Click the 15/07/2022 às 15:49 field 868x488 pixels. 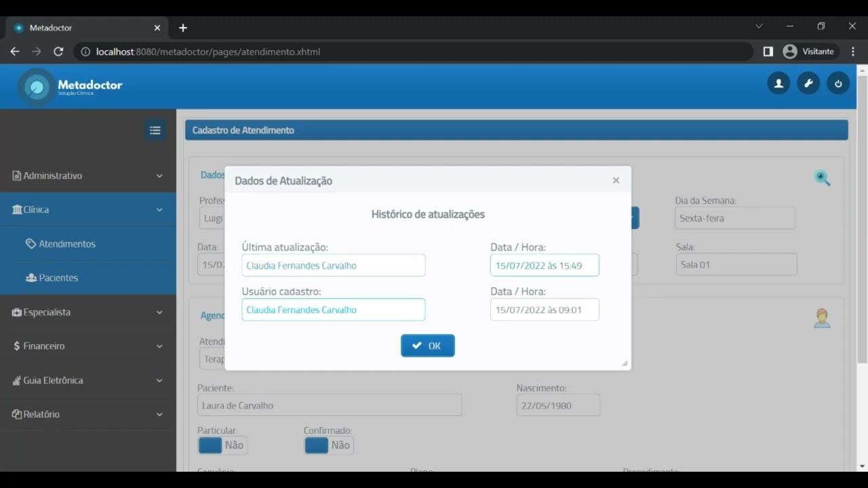tap(545, 266)
